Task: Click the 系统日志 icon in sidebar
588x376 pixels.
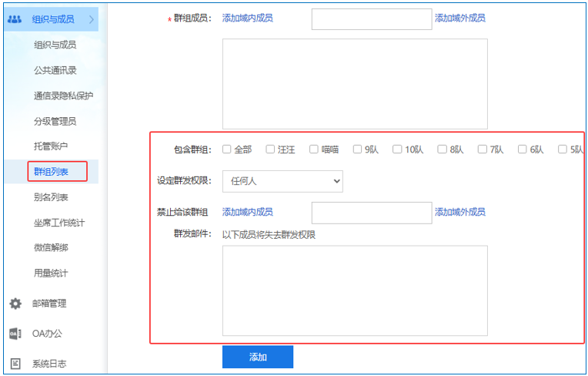Action: click(15, 363)
